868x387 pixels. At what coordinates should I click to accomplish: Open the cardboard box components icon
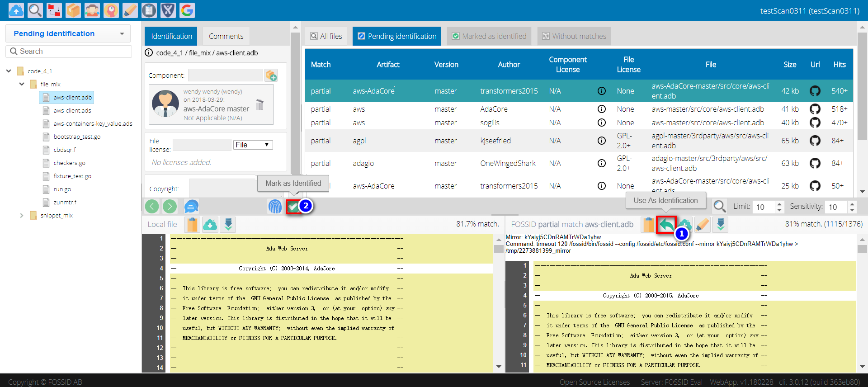click(x=73, y=10)
